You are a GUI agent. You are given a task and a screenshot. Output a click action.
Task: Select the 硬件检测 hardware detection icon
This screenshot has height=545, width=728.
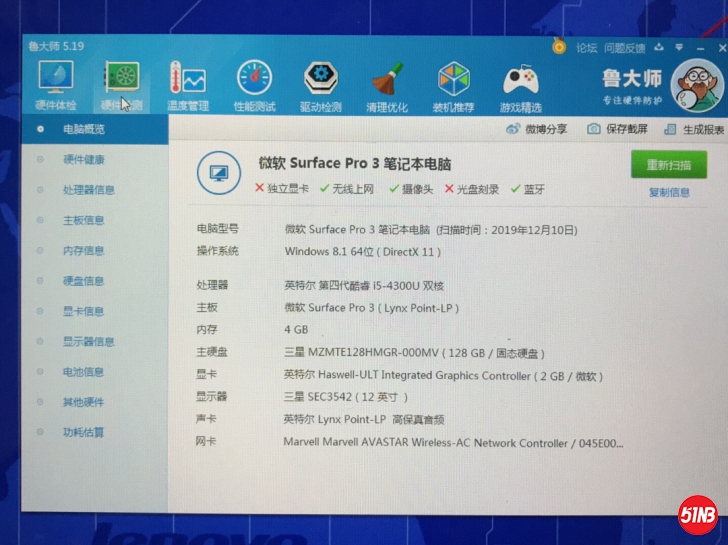(121, 79)
